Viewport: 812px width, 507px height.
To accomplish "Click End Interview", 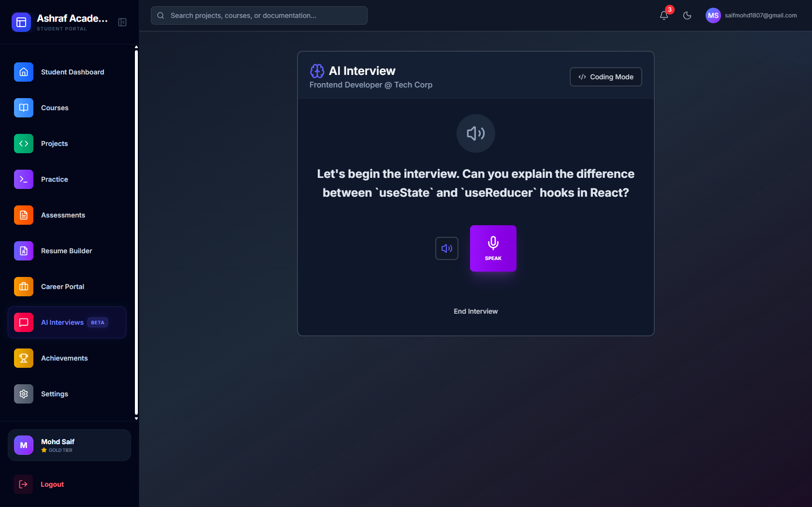I will coord(476,311).
